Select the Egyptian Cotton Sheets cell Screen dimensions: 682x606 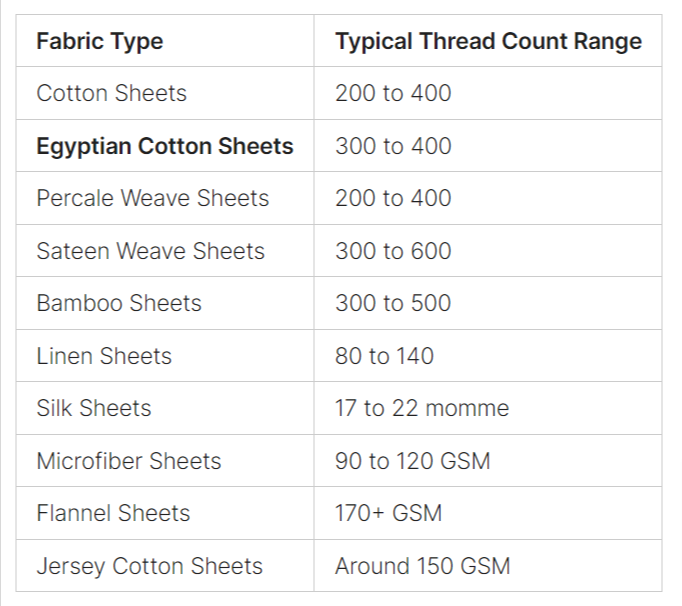point(165,147)
